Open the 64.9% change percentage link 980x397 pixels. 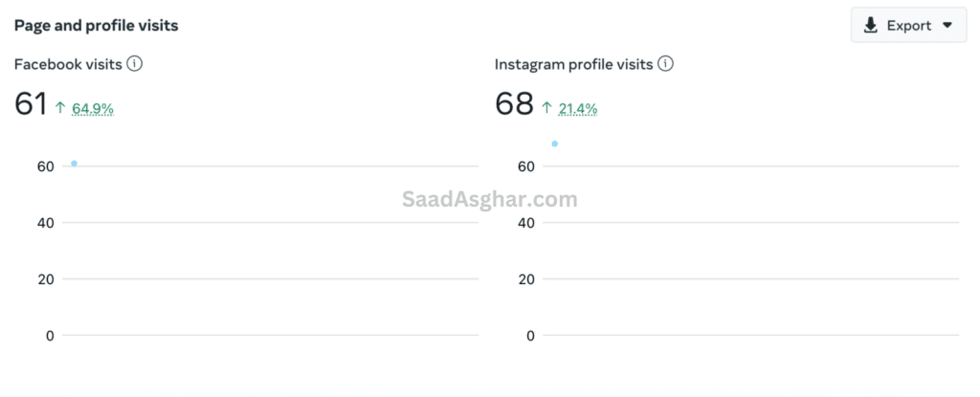(93, 109)
